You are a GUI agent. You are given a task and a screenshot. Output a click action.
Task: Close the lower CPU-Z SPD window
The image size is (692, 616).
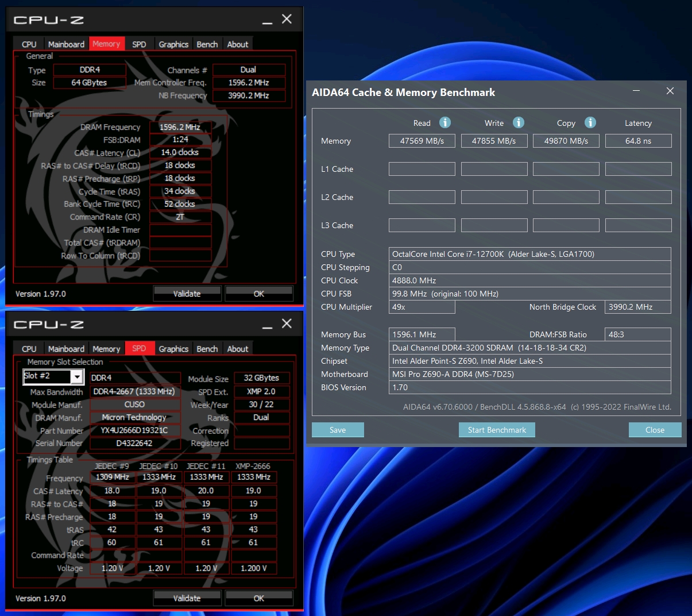coord(287,324)
